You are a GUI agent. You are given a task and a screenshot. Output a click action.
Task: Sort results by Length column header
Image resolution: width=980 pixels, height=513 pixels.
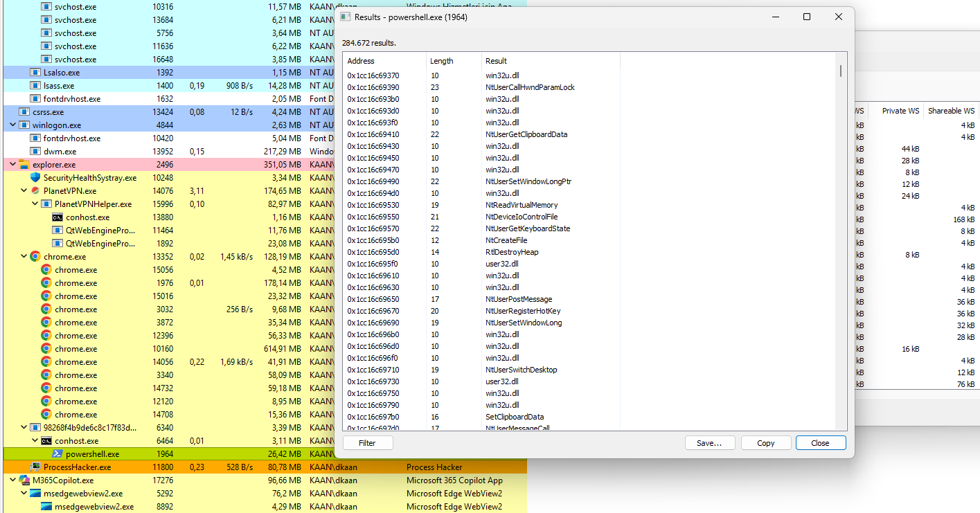[x=453, y=61]
